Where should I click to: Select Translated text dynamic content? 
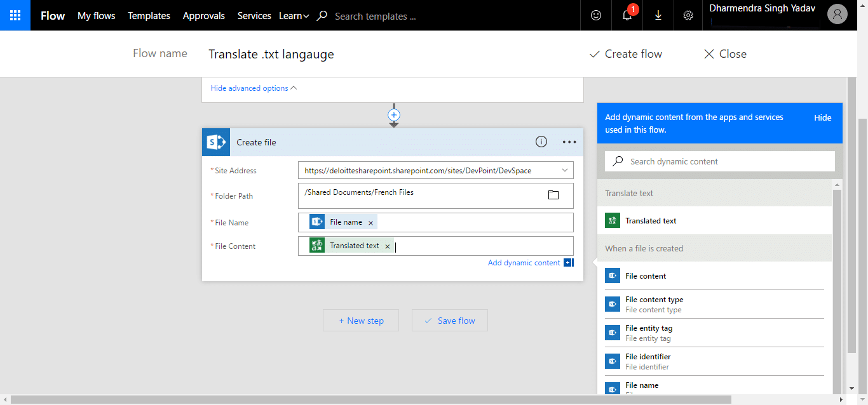(x=714, y=221)
